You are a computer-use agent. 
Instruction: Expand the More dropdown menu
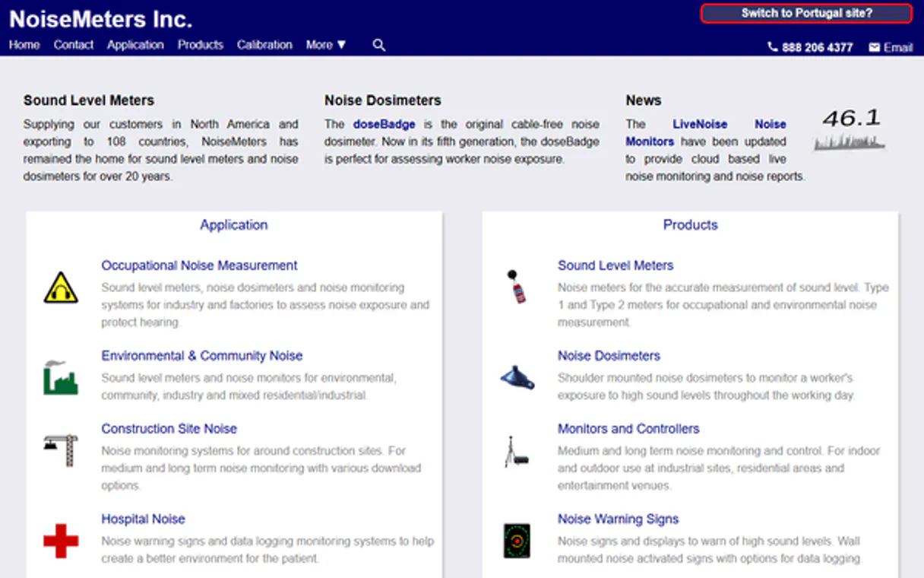[x=326, y=45]
